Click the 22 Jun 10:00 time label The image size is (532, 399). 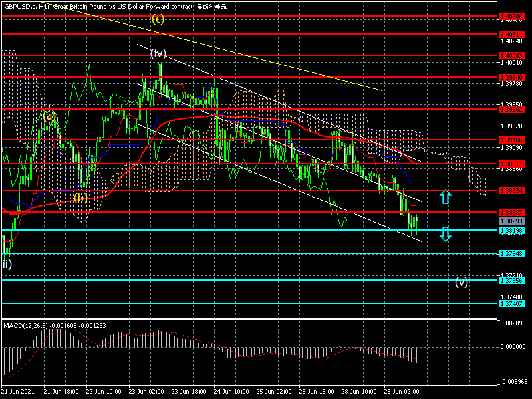[x=104, y=391]
